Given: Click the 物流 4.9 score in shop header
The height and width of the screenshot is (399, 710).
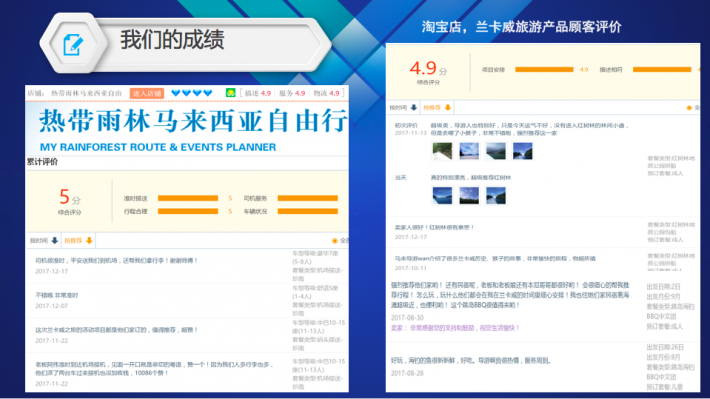Looking at the screenshot, I should click(326, 93).
